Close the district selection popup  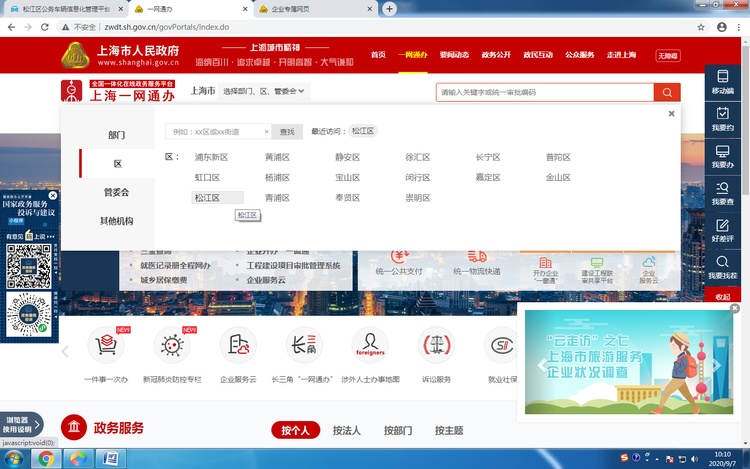pos(671,114)
